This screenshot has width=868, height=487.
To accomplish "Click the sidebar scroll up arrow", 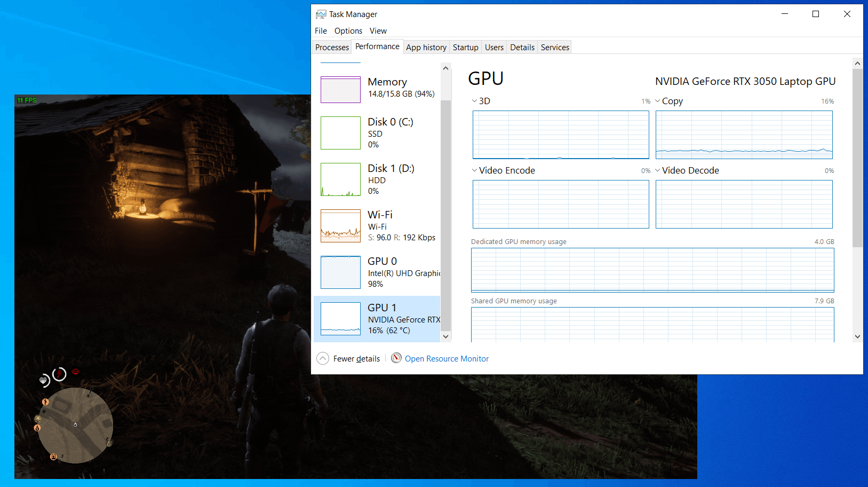I will point(446,68).
